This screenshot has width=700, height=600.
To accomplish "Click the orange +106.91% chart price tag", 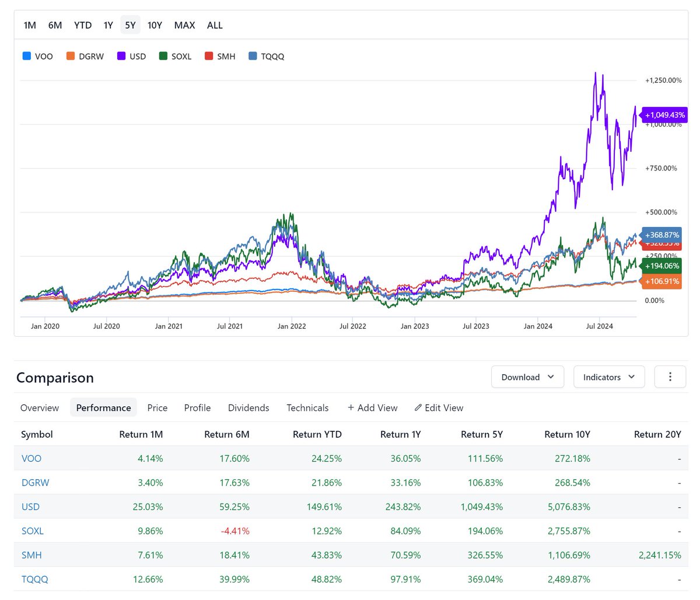I will 662,281.
